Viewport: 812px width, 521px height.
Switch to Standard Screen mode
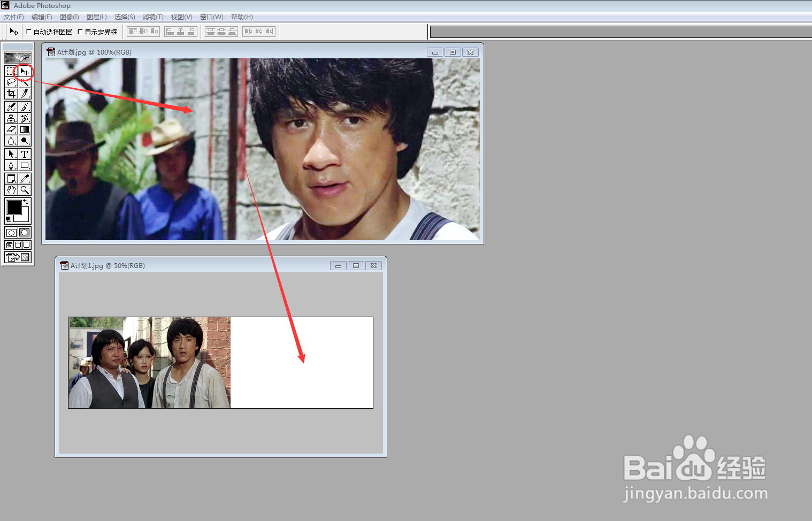[x=9, y=245]
